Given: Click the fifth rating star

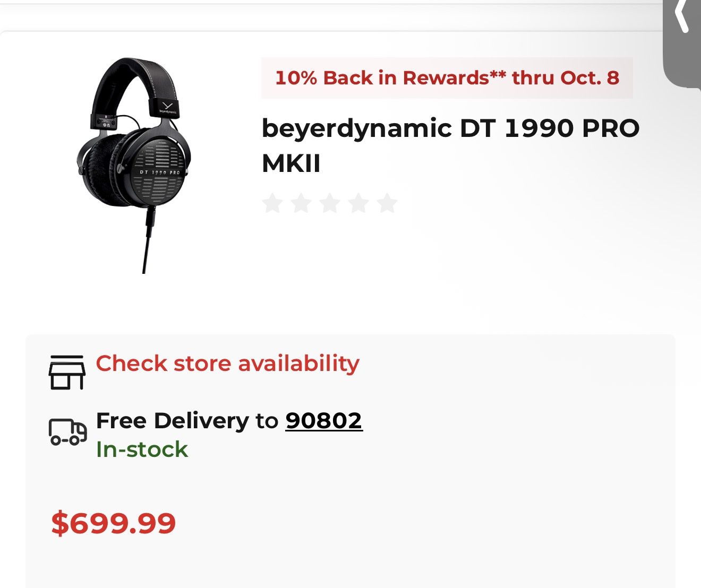Looking at the screenshot, I should (x=387, y=203).
